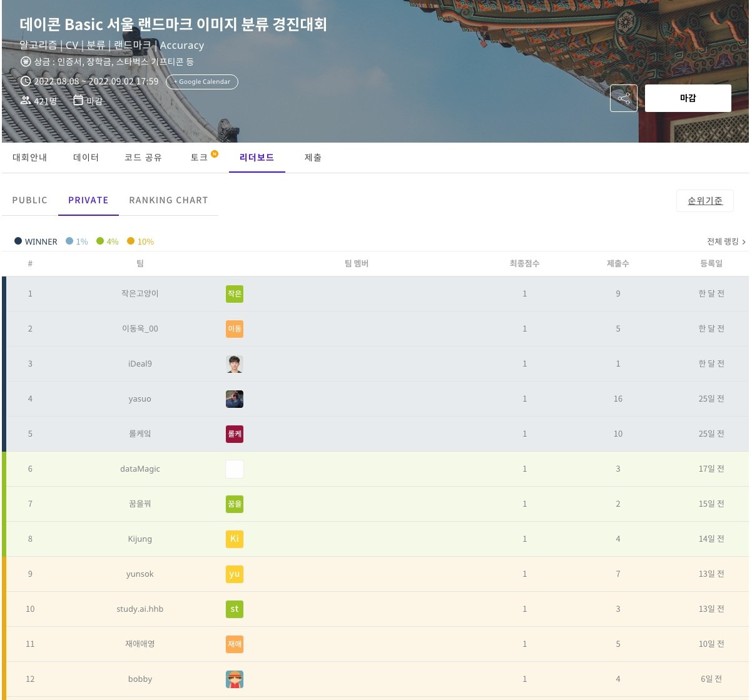Image resolution: width=752 pixels, height=700 pixels.
Task: Click the 작은고양이 team avatar badge
Action: pos(235,294)
